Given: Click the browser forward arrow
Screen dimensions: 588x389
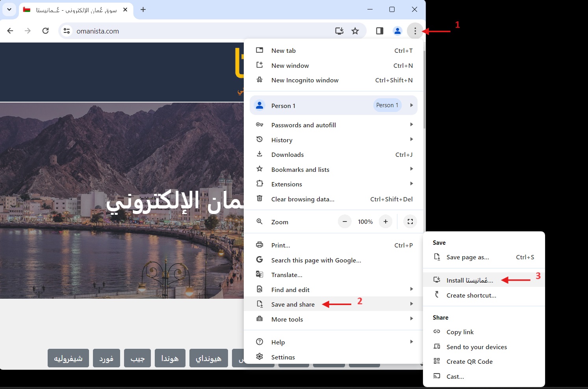Looking at the screenshot, I should (28, 31).
